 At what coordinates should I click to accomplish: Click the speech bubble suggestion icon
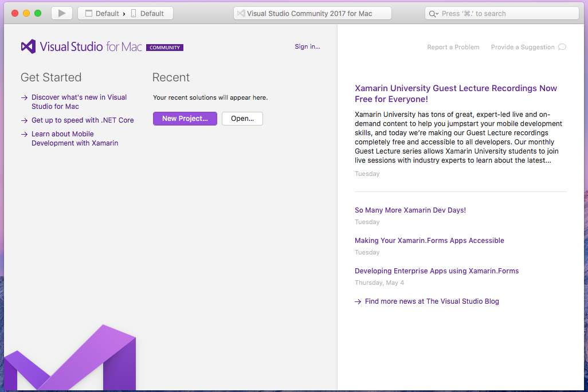pos(562,47)
